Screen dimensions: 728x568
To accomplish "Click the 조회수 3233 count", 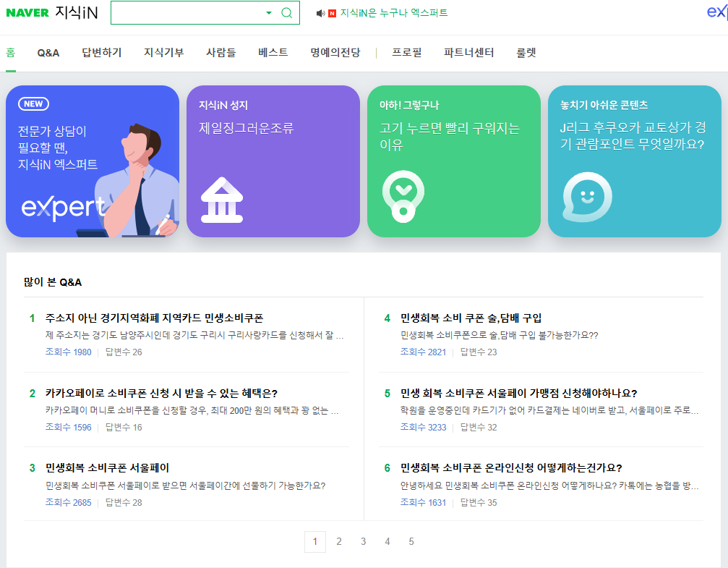I will tap(423, 427).
